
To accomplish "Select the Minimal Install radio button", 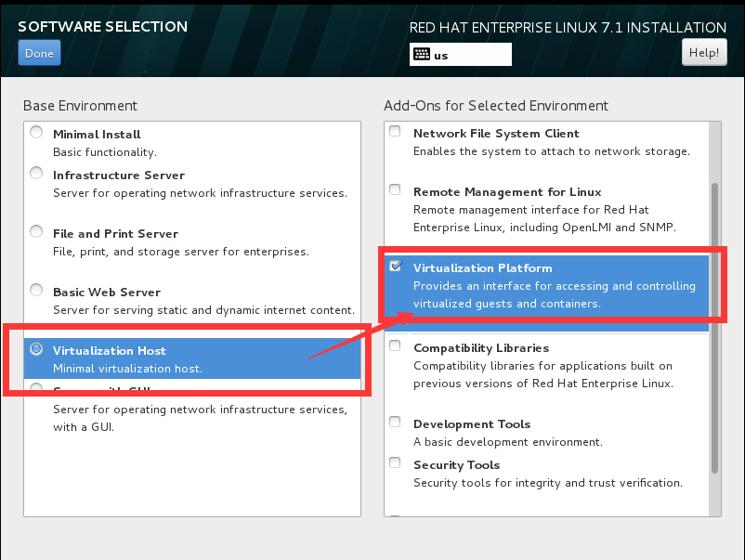I will [x=36, y=132].
